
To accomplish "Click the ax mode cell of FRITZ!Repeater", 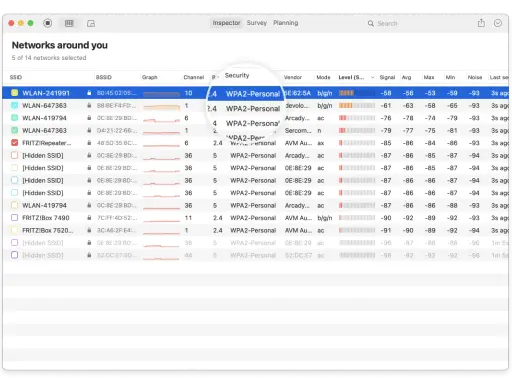I will 320,143.
